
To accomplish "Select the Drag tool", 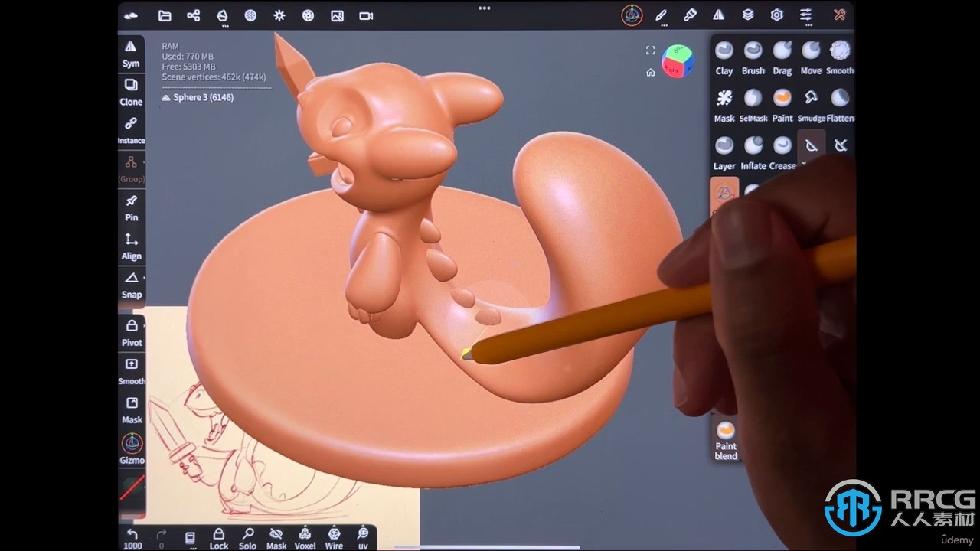I will pyautogui.click(x=782, y=58).
